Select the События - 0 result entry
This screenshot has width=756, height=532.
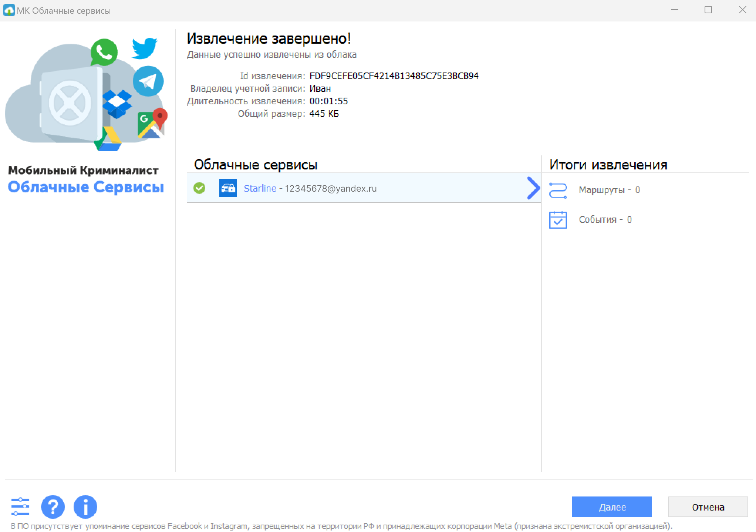click(605, 219)
